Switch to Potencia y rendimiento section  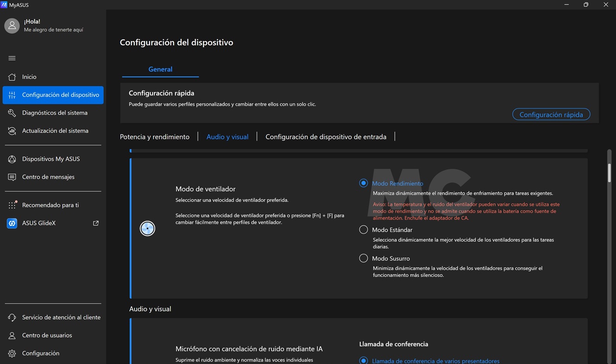[154, 137]
